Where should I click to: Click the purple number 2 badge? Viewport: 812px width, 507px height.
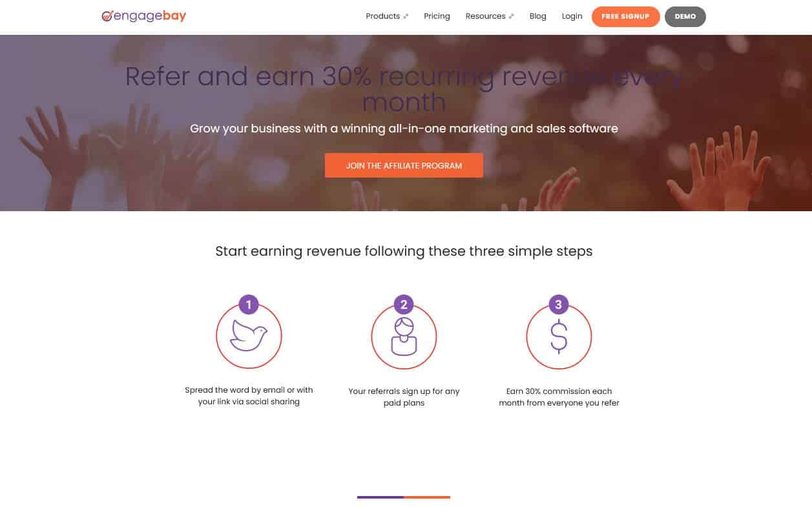click(x=404, y=304)
